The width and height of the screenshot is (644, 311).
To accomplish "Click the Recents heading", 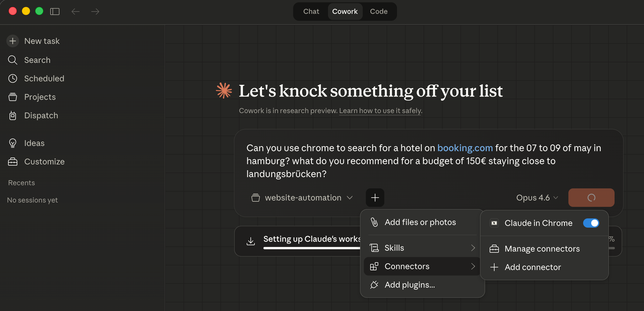I will 21,183.
